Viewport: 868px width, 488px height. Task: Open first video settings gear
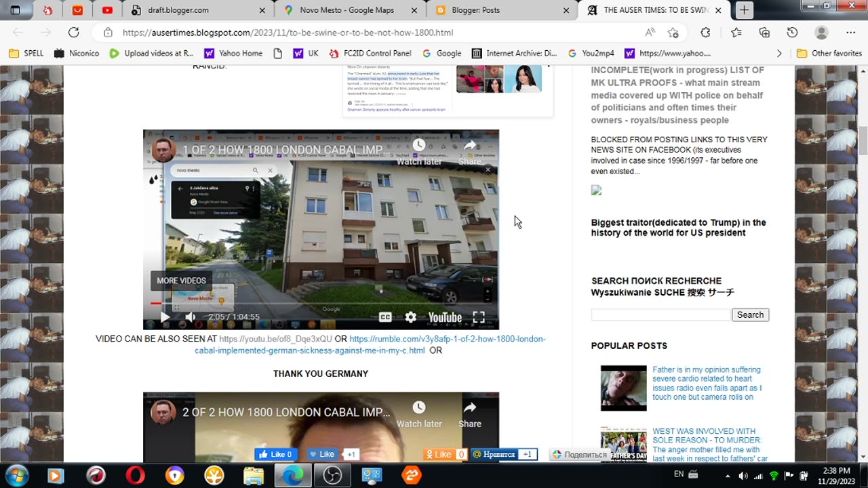410,317
